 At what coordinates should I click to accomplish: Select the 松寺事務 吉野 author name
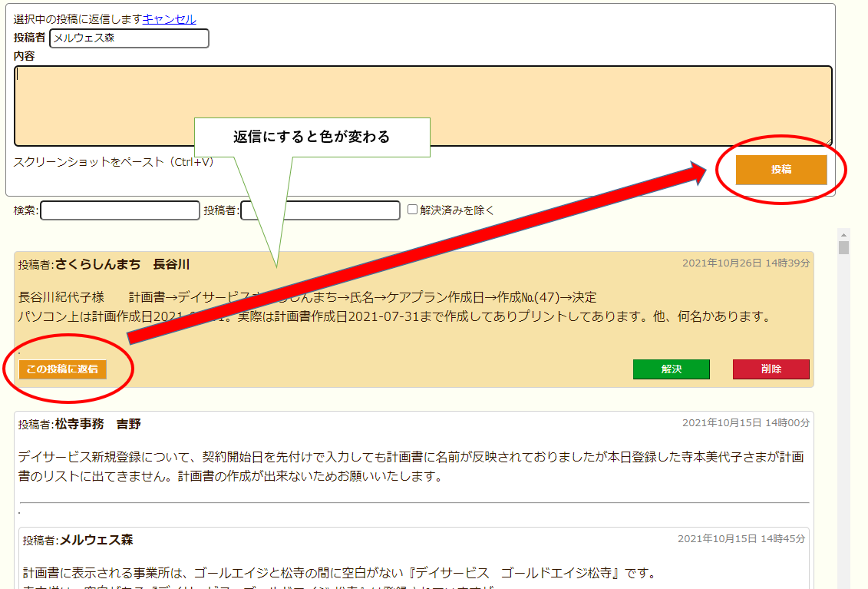[x=97, y=424]
